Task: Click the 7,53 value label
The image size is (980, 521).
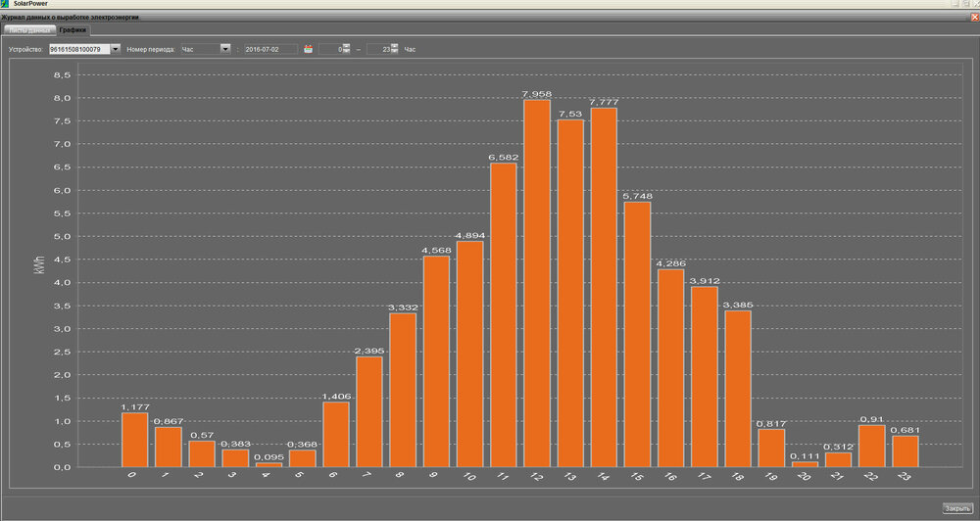Action: (570, 114)
